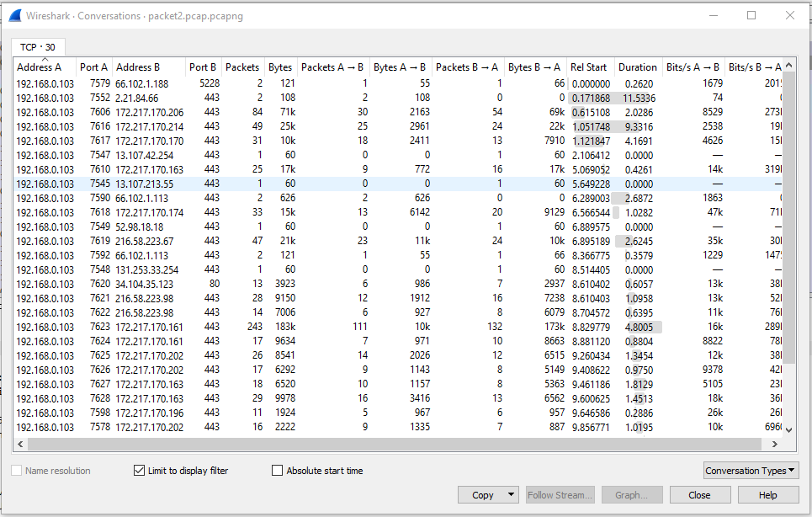
Task: Select row with address 13.107.213.55
Action: coord(144,184)
